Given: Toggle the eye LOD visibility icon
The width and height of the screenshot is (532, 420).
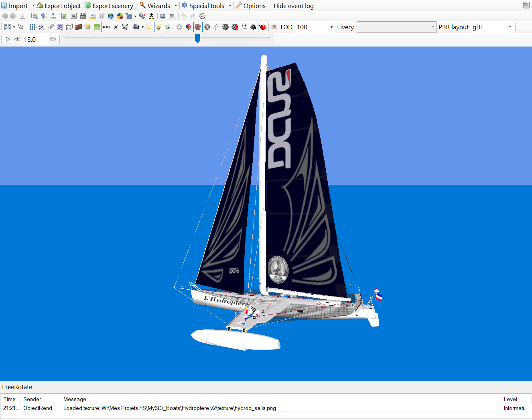Looking at the screenshot, I should click(274, 27).
